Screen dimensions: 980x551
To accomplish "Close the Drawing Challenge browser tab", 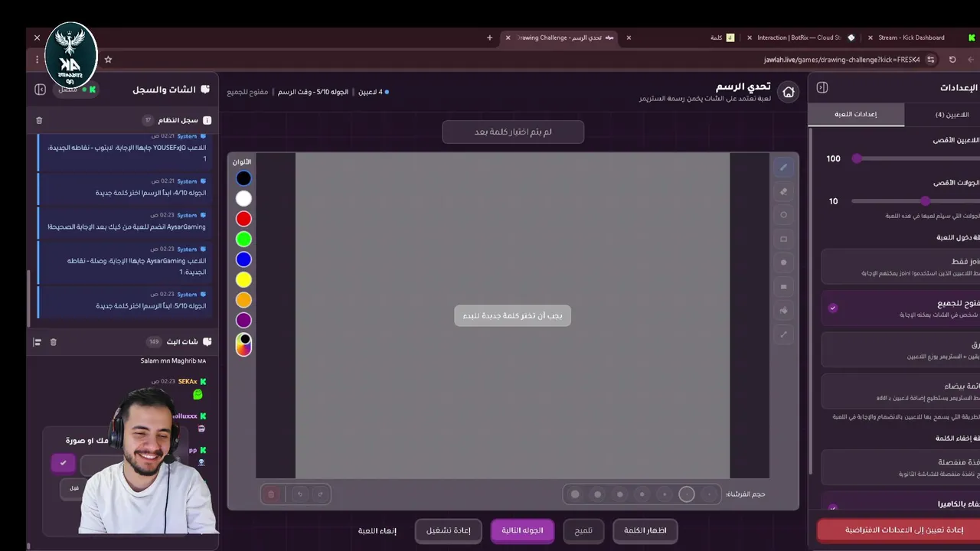I will coord(508,37).
